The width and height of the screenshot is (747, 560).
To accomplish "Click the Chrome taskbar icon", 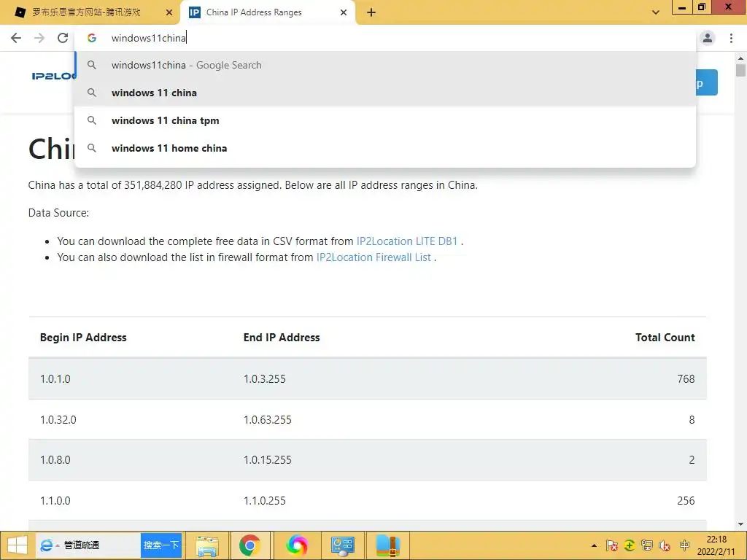I will pos(249,545).
